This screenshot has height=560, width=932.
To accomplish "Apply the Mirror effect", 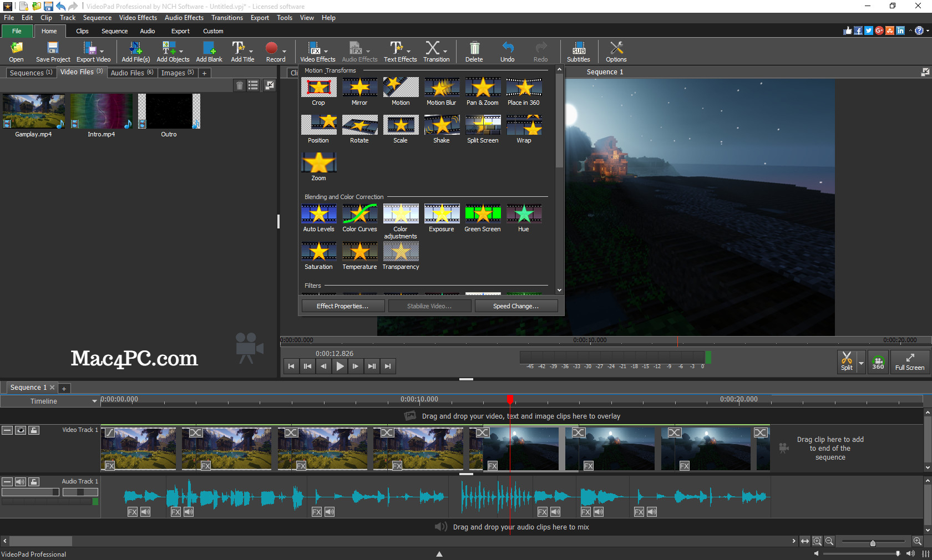I will [x=359, y=91].
